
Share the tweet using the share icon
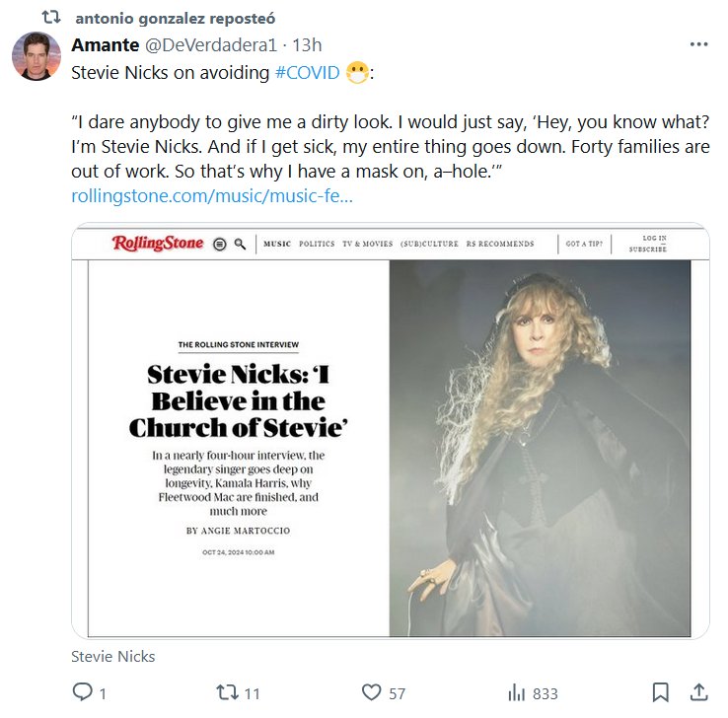(x=697, y=692)
